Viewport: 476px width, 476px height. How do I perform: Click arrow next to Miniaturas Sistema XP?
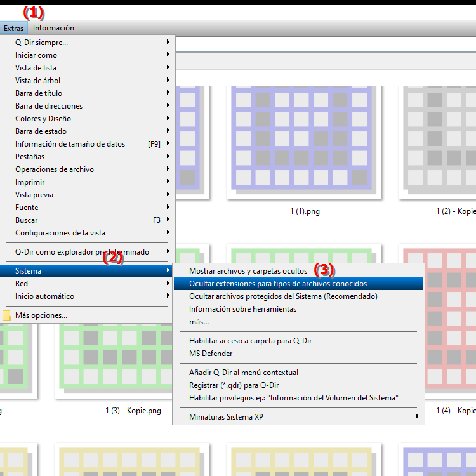point(418,416)
